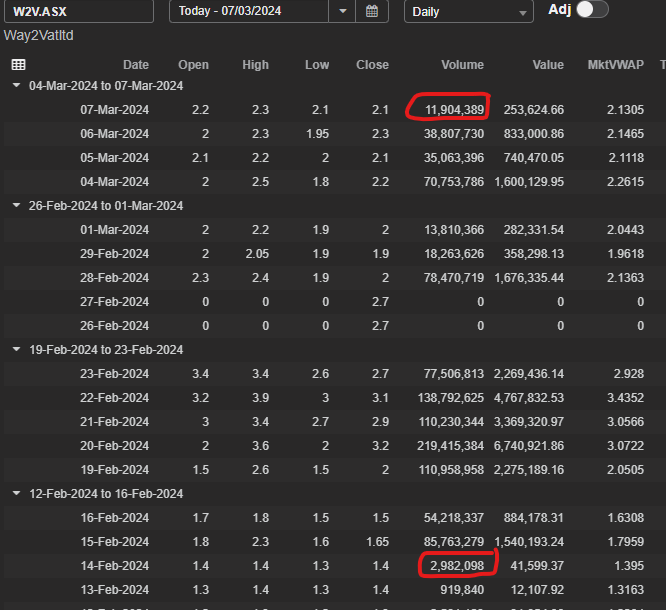Collapse the 12-Feb-2024 to 16-Feb-2024 group
Screen dimensions: 666x610
point(17,493)
